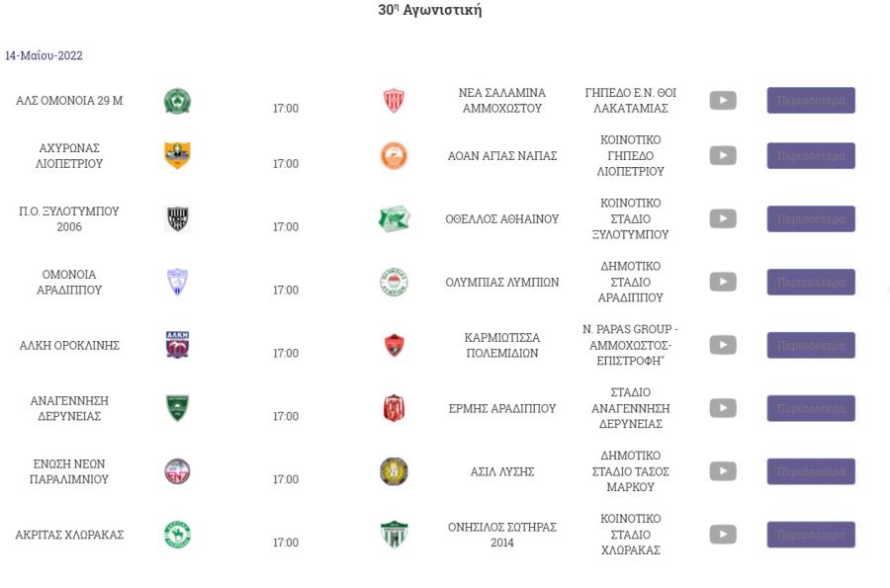Click the ΚΑΡΜΙΩΤΙΣΣΑ ΠΟΛΕΜΙΔΙΩΝ red crest

[394, 345]
